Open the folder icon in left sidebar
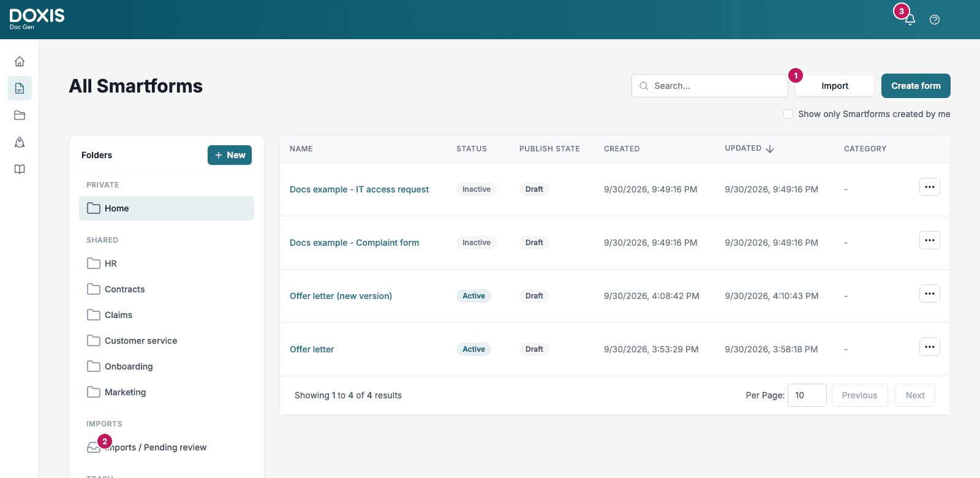This screenshot has height=478, width=980. pyautogui.click(x=20, y=115)
